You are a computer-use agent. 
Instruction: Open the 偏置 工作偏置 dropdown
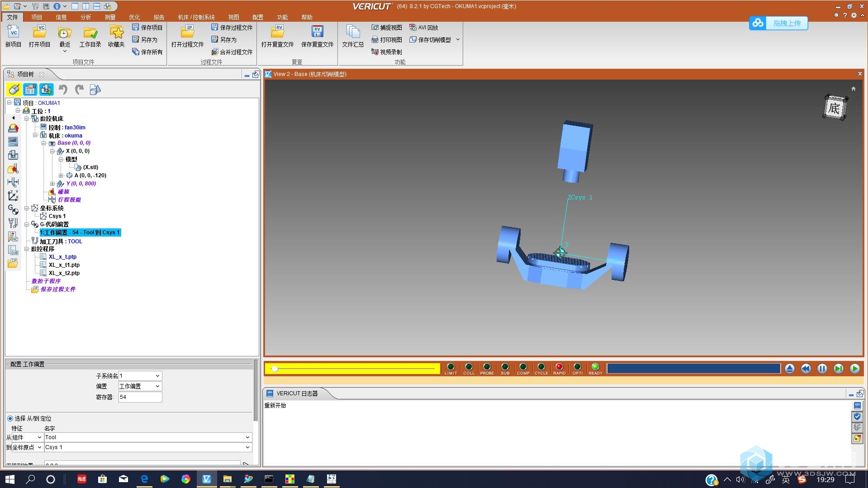point(140,386)
